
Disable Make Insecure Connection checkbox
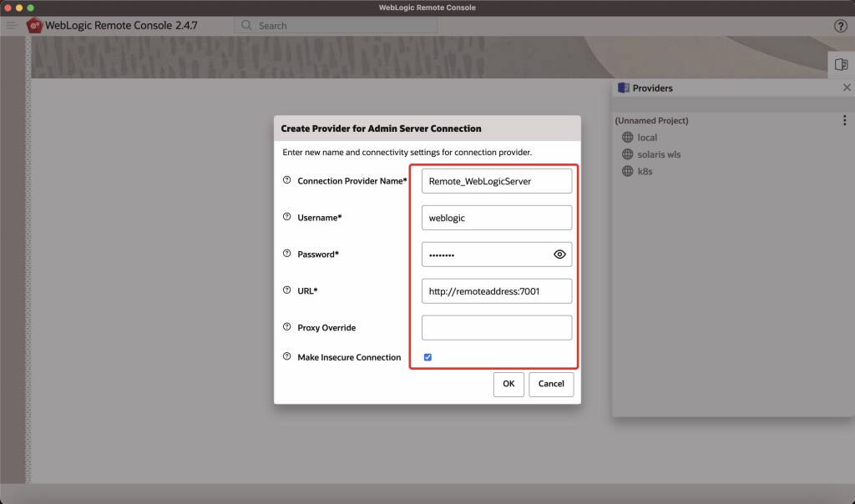click(x=427, y=356)
